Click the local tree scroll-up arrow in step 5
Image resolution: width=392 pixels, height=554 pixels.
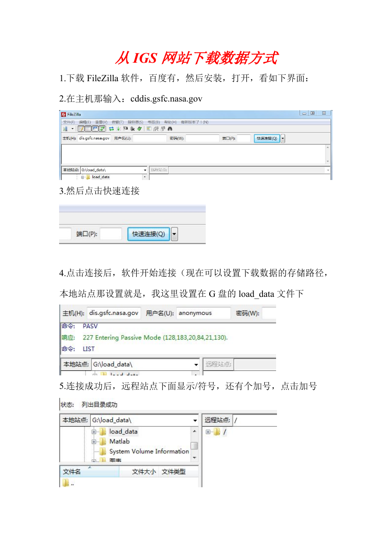coord(194,431)
